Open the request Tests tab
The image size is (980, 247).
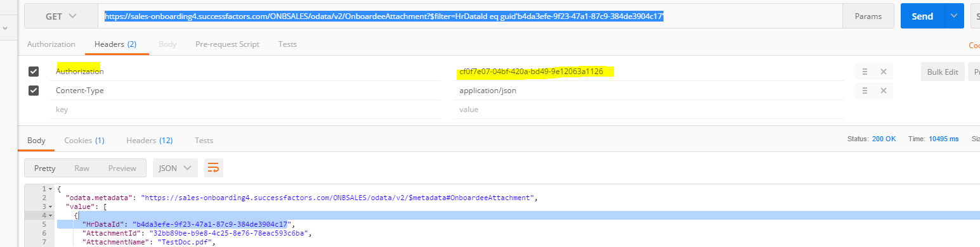pyautogui.click(x=287, y=44)
